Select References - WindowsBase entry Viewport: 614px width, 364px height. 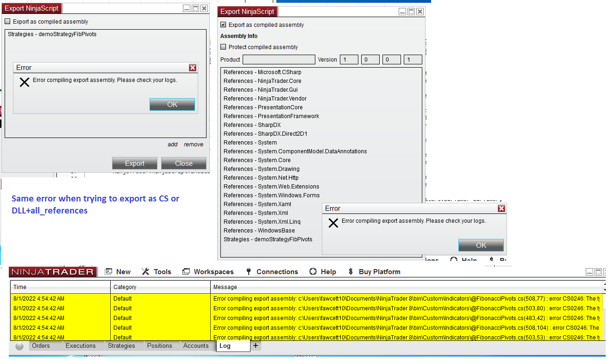pos(259,231)
